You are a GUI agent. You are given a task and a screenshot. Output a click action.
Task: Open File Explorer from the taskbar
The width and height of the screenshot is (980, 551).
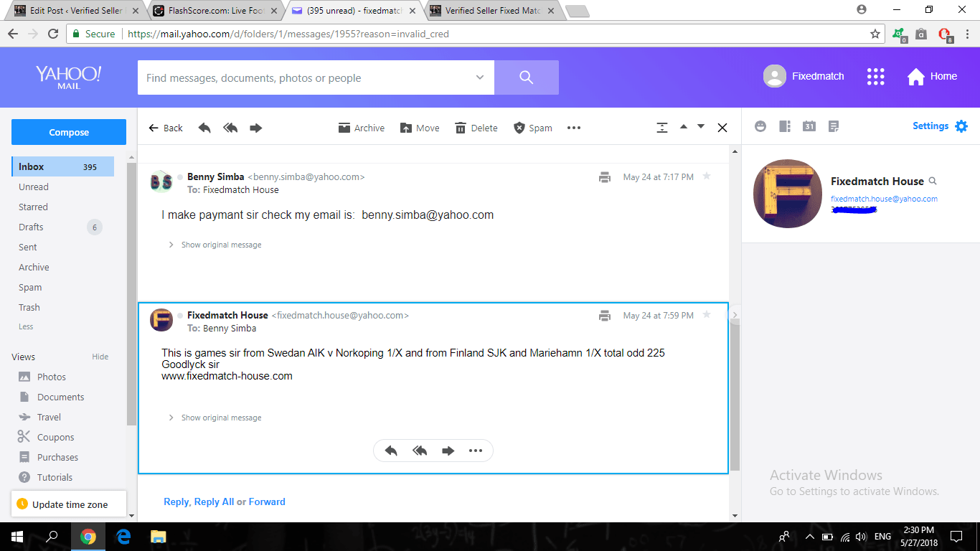coord(159,536)
